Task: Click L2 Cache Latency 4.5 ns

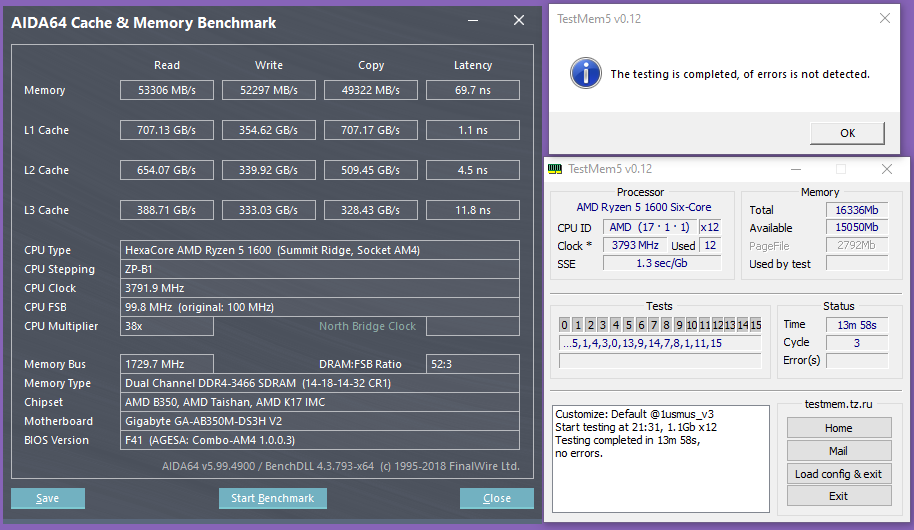Action: (x=473, y=170)
